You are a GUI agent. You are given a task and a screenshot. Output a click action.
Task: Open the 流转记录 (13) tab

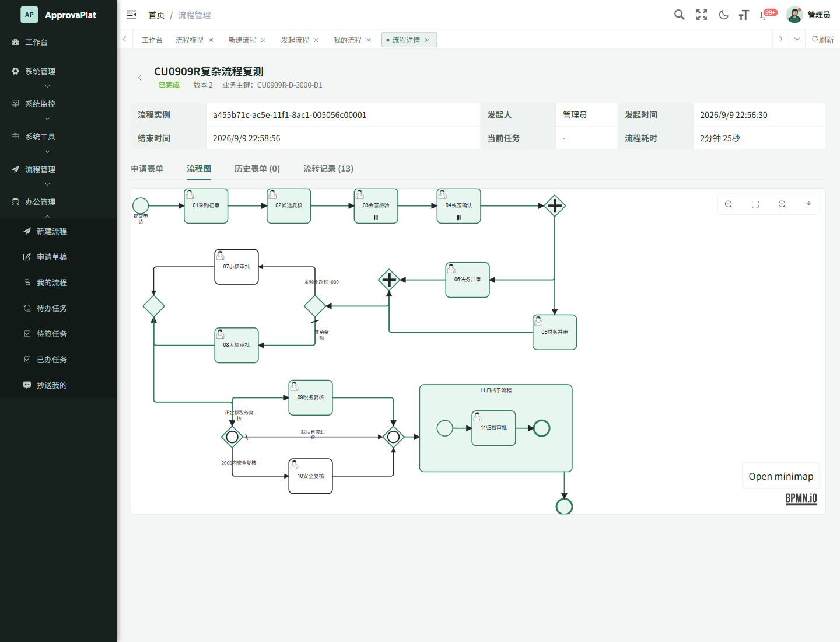pyautogui.click(x=328, y=169)
